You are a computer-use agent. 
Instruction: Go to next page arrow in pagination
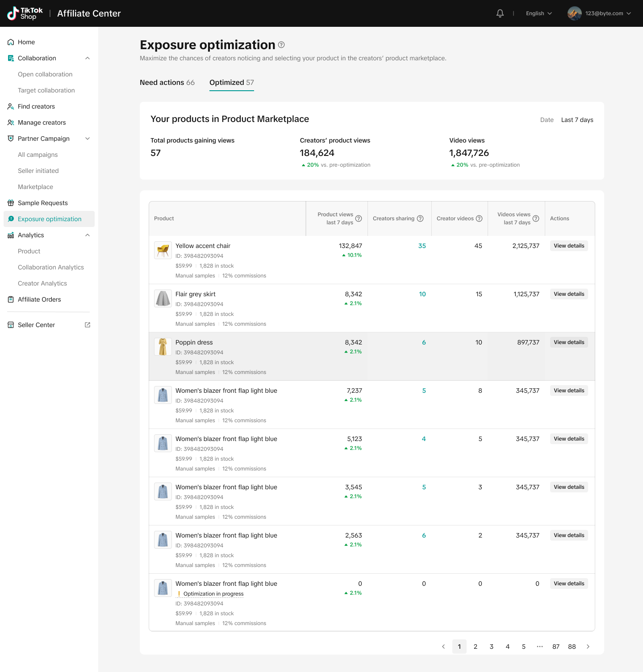coord(588,647)
